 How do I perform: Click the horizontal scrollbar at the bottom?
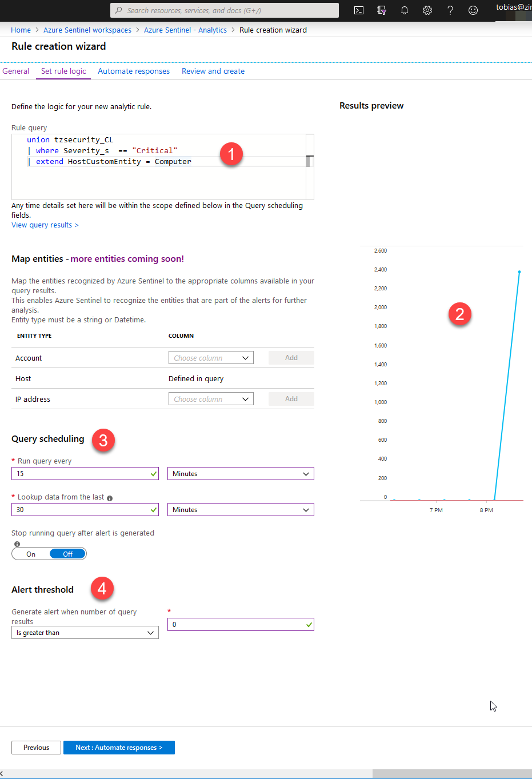pyautogui.click(x=451, y=773)
